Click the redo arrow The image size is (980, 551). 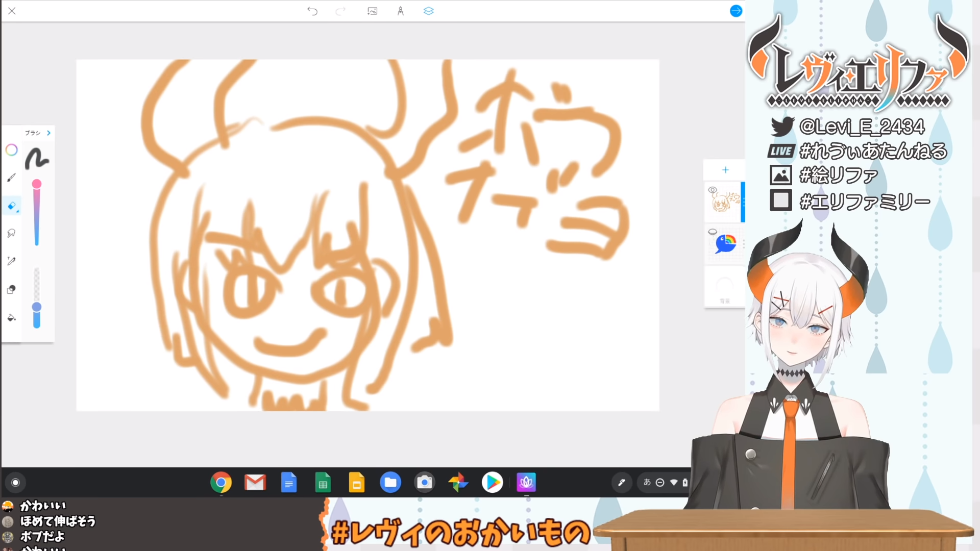pyautogui.click(x=340, y=11)
